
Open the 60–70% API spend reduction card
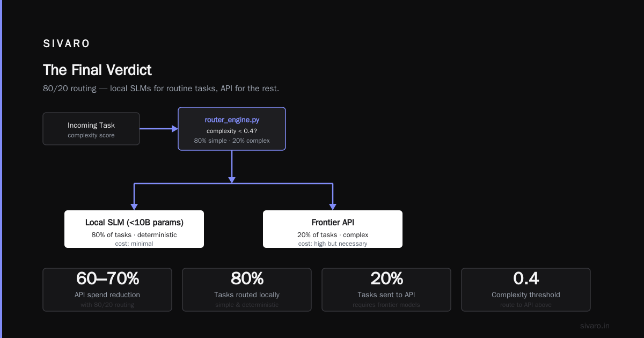[x=107, y=290]
